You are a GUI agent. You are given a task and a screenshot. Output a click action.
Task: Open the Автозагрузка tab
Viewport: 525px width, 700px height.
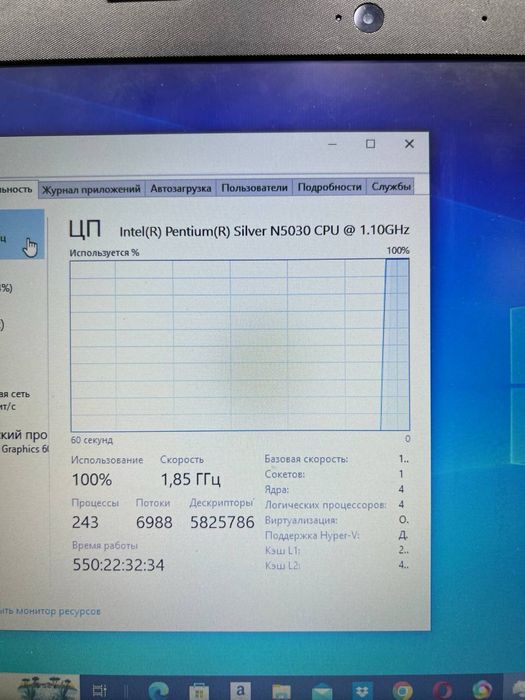(x=180, y=188)
